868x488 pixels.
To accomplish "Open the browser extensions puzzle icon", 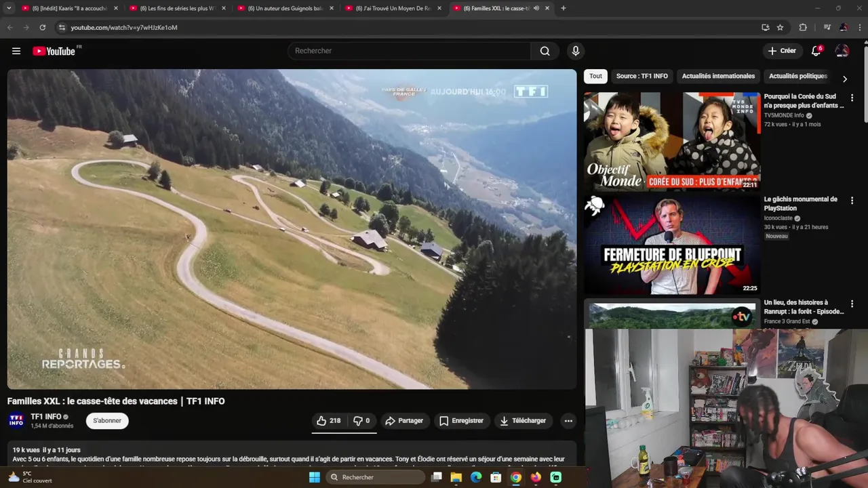I will [803, 27].
